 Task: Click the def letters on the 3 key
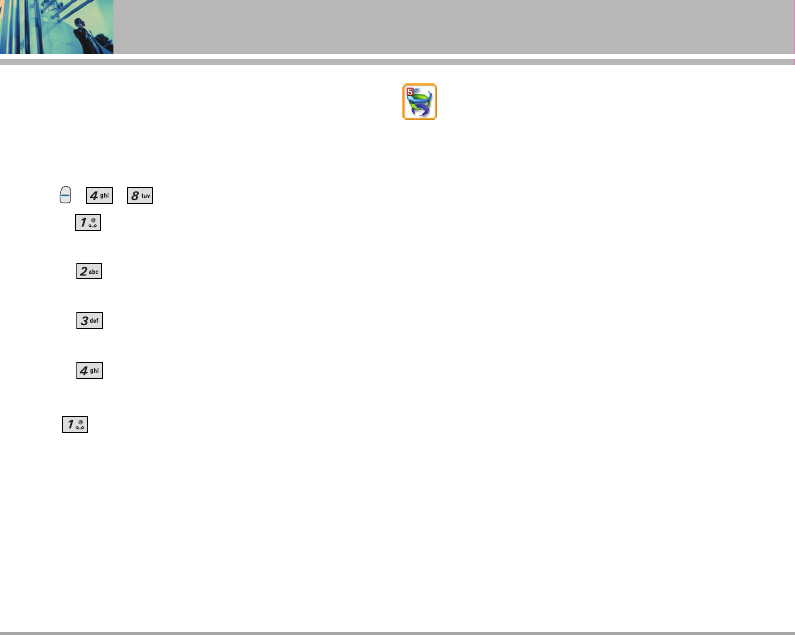[x=94, y=321]
